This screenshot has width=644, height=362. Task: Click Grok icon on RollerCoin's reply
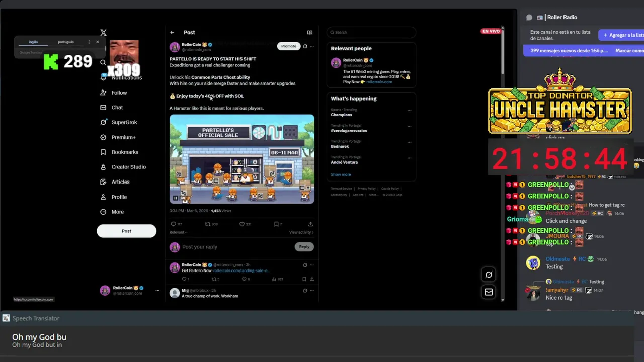(x=305, y=265)
